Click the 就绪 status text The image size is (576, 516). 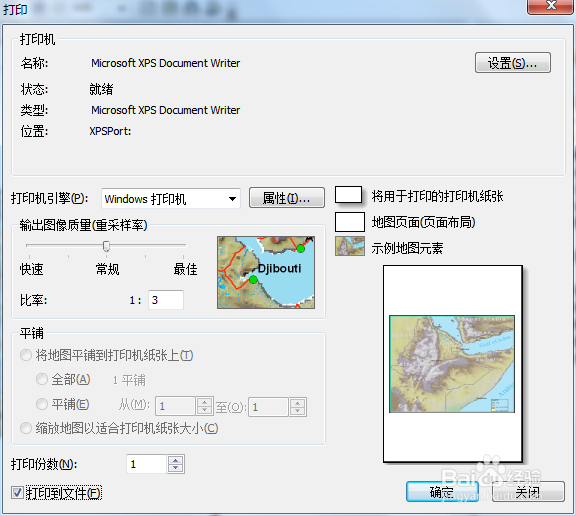(101, 89)
